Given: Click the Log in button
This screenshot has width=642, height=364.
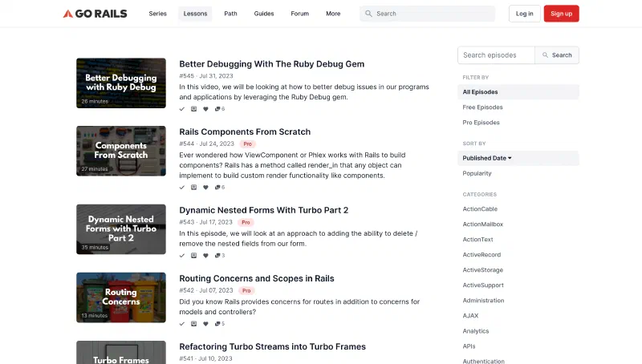Looking at the screenshot, I should [x=525, y=14].
